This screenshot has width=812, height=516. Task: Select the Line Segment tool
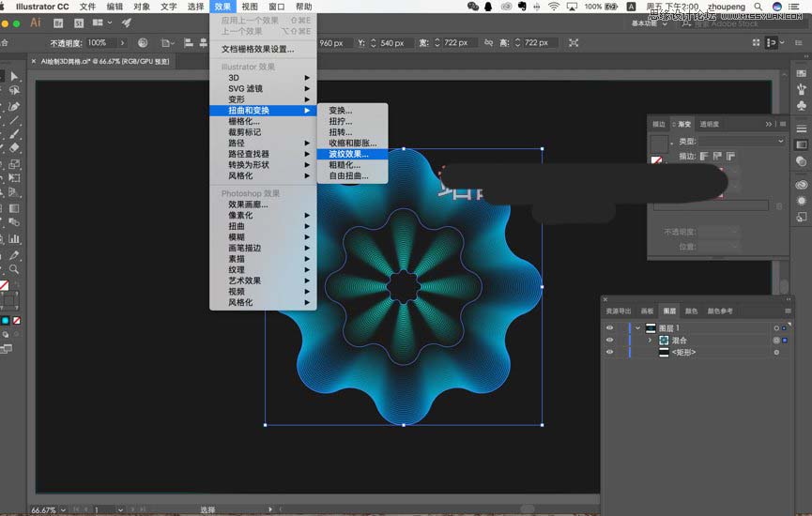pos(14,121)
